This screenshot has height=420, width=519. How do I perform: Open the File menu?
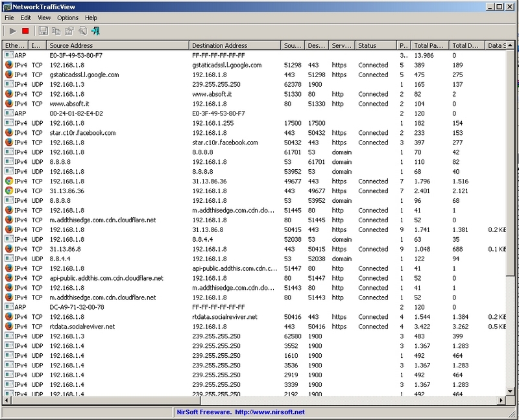pos(9,18)
